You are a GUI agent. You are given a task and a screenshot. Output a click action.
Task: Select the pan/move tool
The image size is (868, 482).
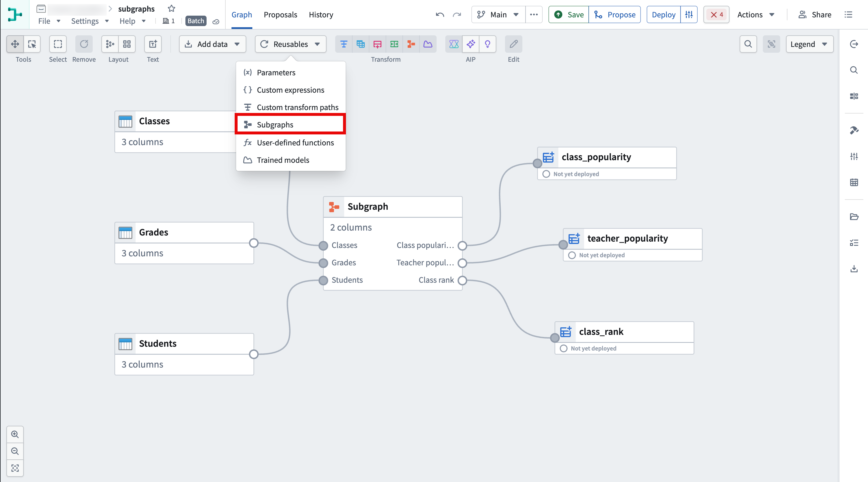[15, 44]
